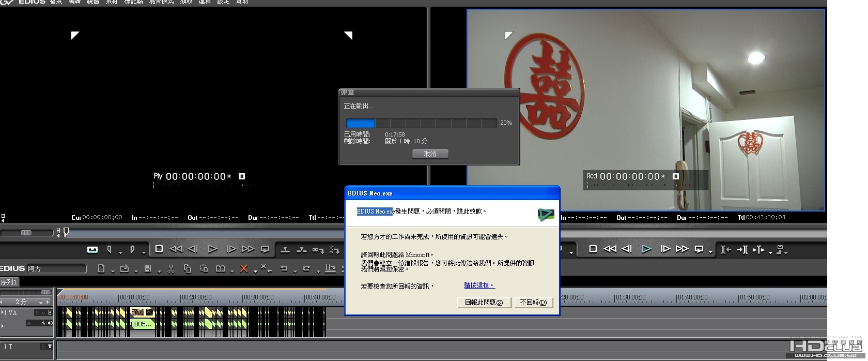The width and height of the screenshot is (868, 361).
Task: Toggle the waveform display on 1 VA track
Action: point(43,323)
